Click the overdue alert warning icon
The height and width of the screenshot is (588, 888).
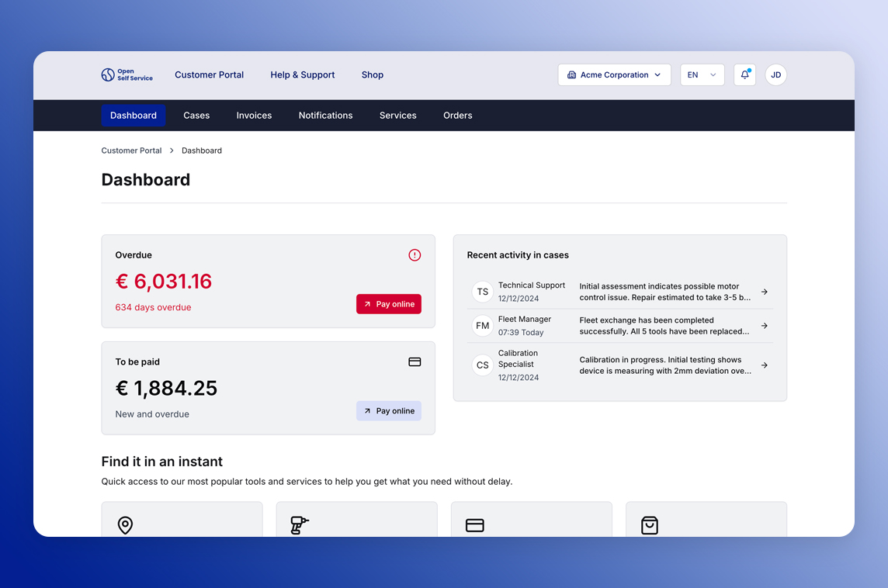click(x=415, y=255)
